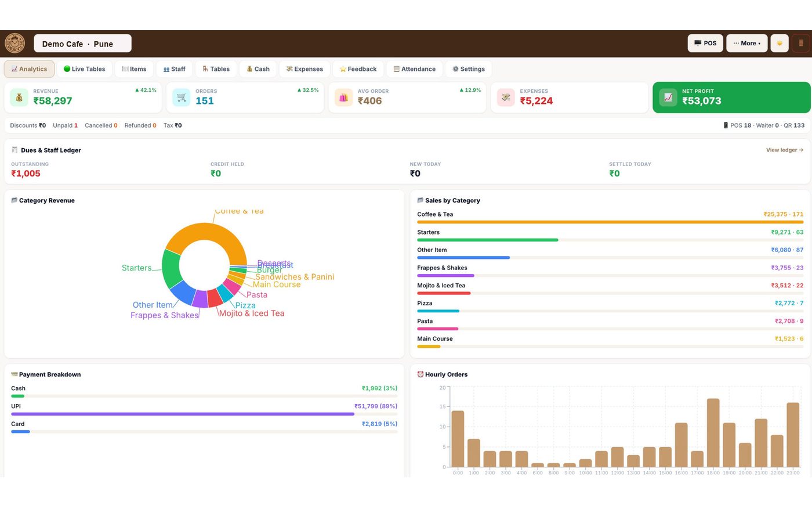This screenshot has width=812, height=508.
Task: Click the ₹58,297 revenue value
Action: pyautogui.click(x=53, y=101)
